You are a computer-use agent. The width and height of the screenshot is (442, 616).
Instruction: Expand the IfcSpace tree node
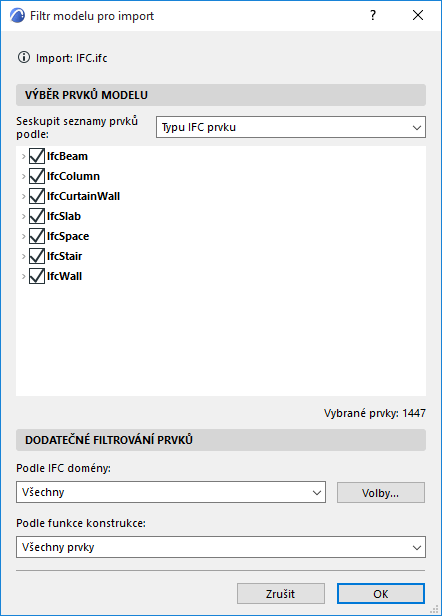tap(23, 236)
